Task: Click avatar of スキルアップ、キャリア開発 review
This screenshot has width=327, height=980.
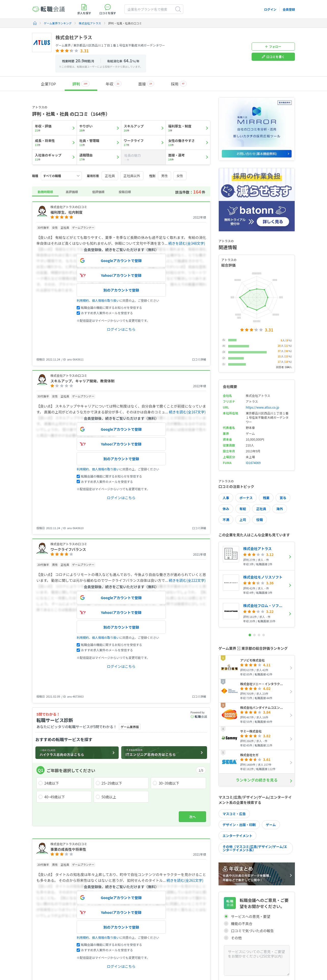Action: [42, 380]
